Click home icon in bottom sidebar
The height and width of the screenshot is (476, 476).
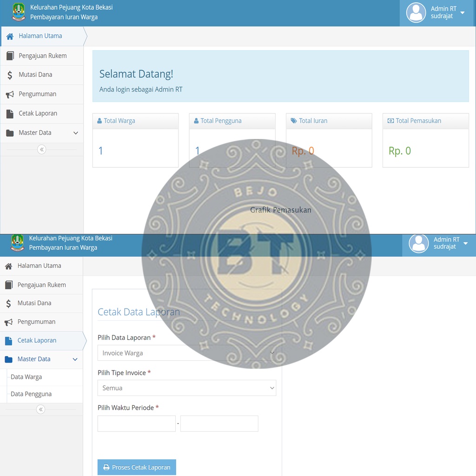8,266
